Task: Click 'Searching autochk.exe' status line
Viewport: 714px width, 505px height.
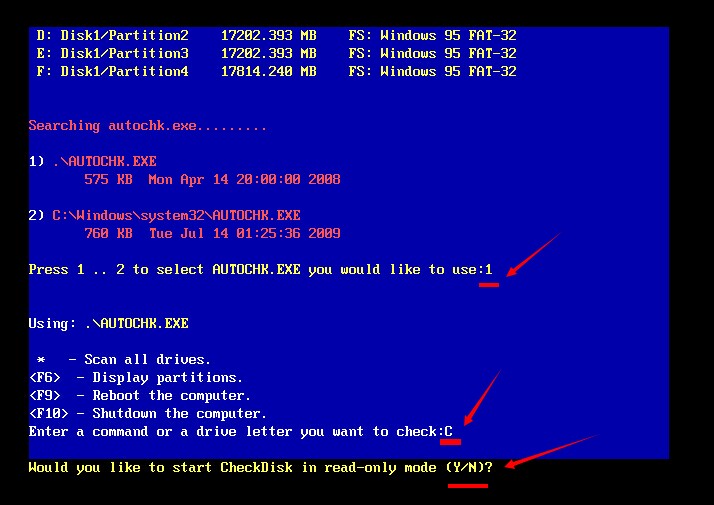Action: (x=148, y=126)
